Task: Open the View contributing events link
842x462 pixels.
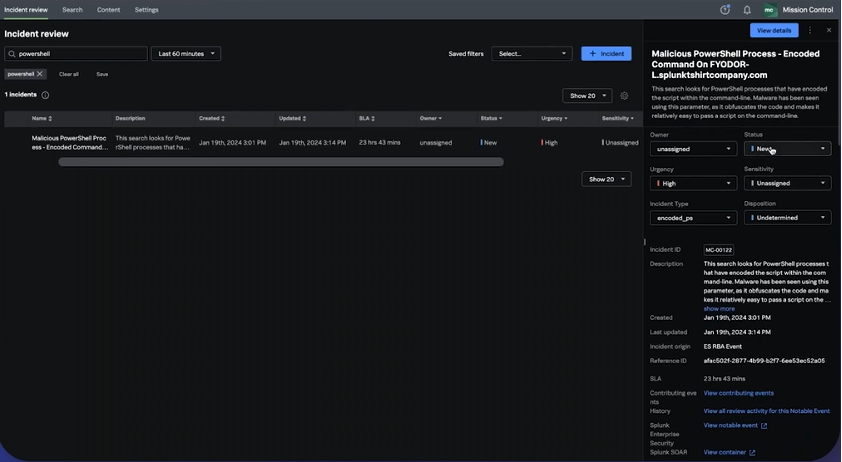Action: tap(738, 393)
